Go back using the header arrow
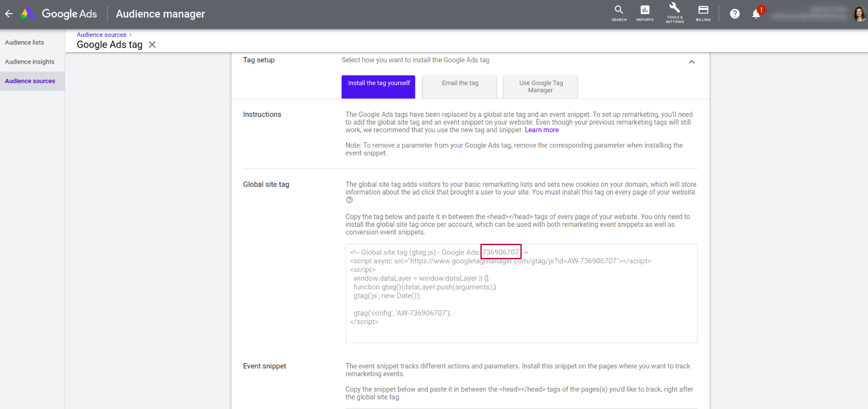 tap(9, 14)
